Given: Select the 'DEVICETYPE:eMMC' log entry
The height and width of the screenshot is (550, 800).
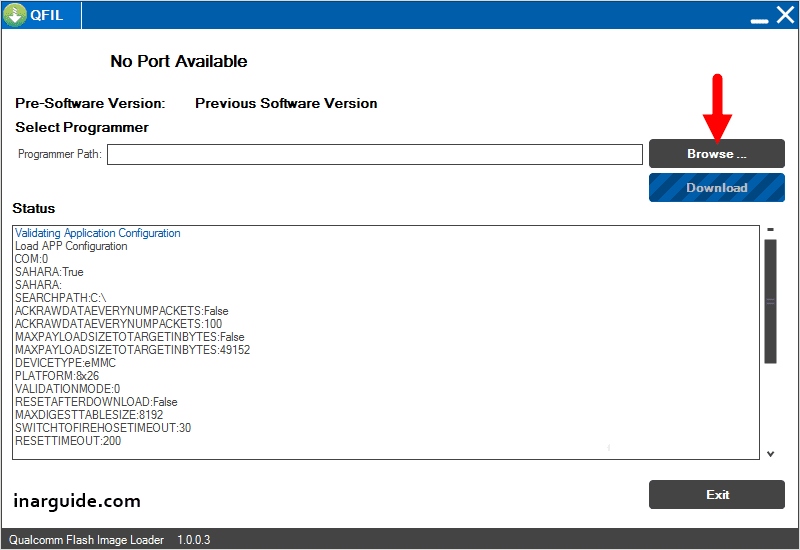Looking at the screenshot, I should point(65,363).
